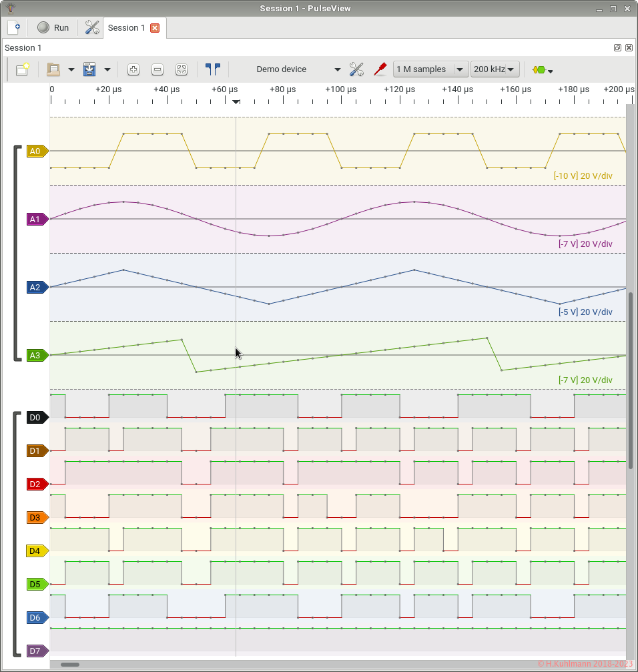Viewport: 638px width, 672px height.
Task: Click the new view icon in toolbar
Action: [22, 69]
